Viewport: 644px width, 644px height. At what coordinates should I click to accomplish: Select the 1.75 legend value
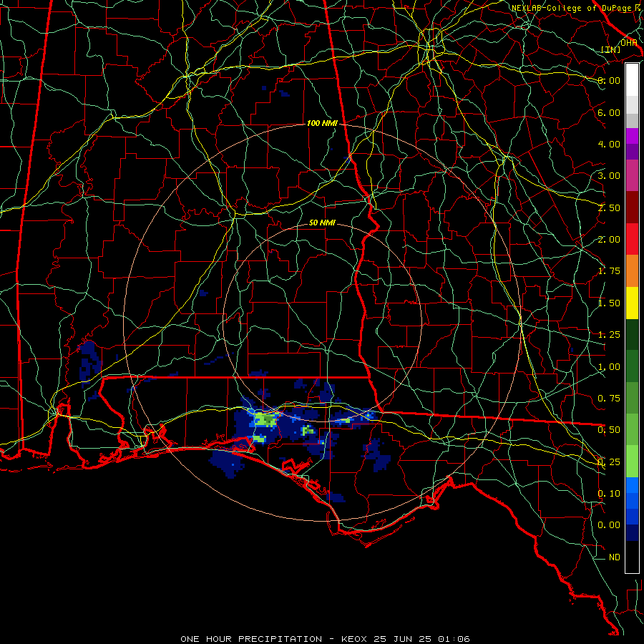(609, 271)
